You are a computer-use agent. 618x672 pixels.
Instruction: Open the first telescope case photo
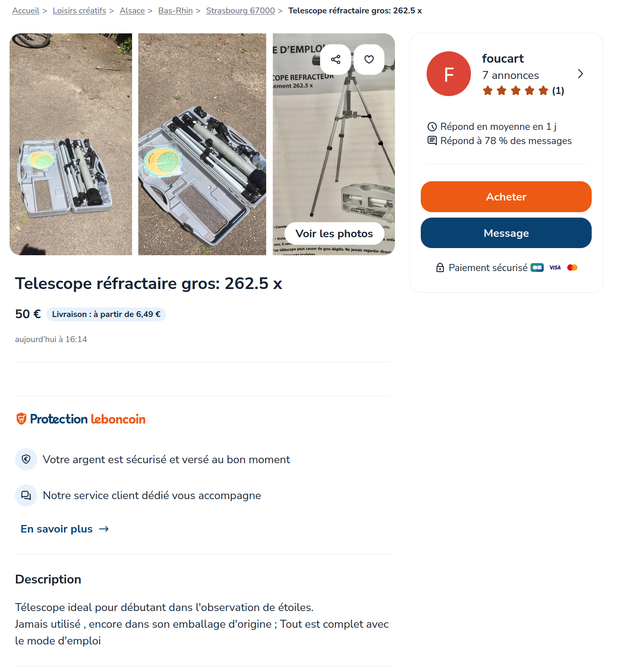71,144
